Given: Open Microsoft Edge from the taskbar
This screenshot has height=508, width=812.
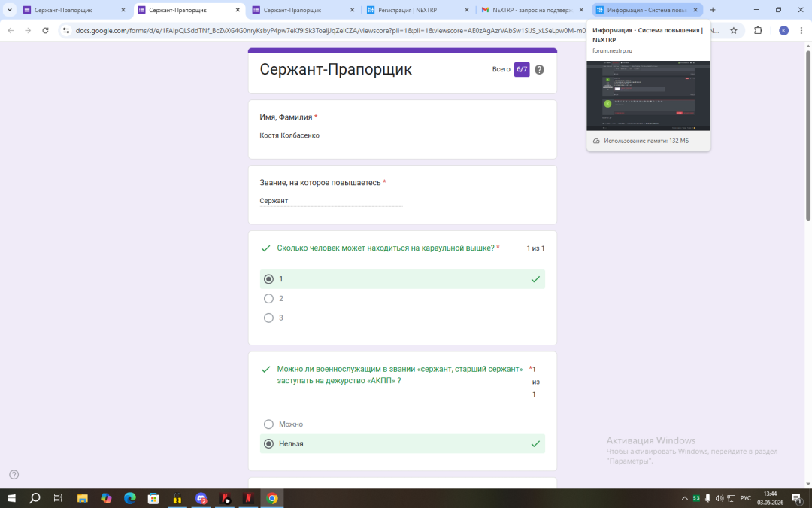Looking at the screenshot, I should point(130,498).
